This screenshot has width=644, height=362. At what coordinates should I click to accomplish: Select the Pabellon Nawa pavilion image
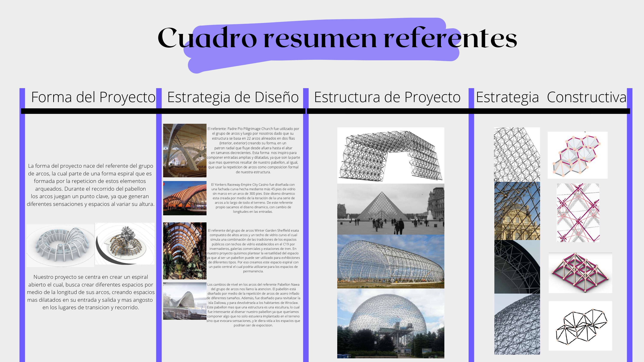coord(184,301)
